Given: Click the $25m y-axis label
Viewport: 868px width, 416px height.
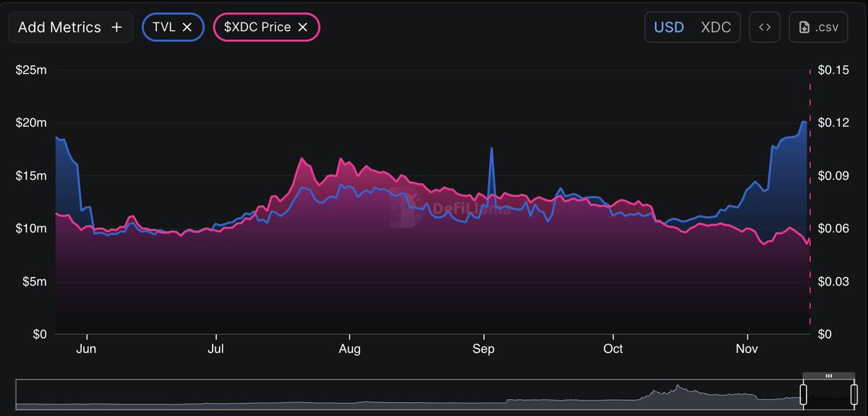Looking at the screenshot, I should 31,70.
